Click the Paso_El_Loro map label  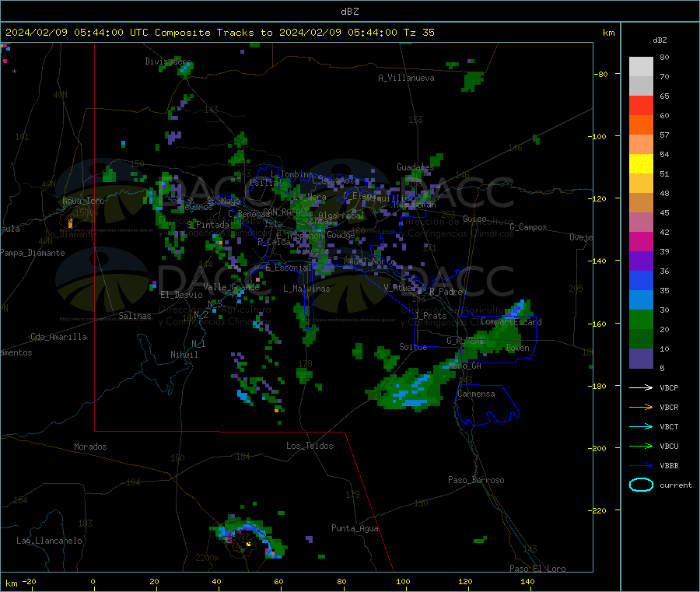[x=537, y=569]
